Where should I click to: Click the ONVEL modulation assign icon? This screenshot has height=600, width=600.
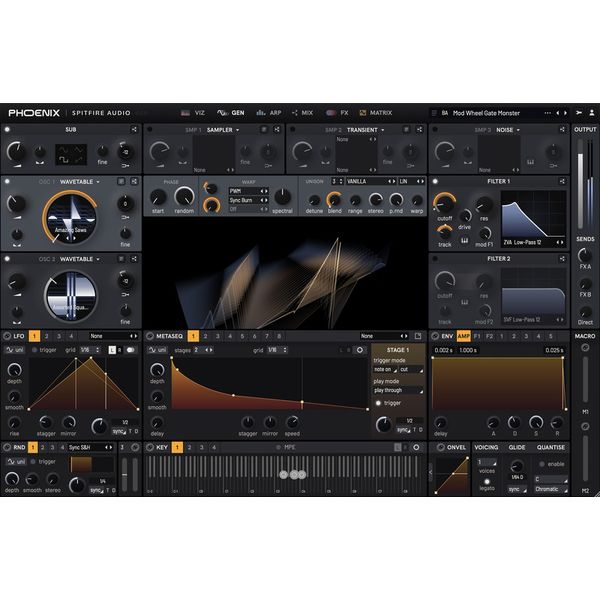pos(441,447)
